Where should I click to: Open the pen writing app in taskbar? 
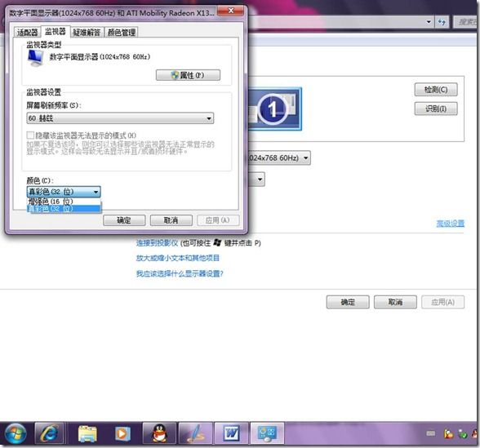pos(195,433)
